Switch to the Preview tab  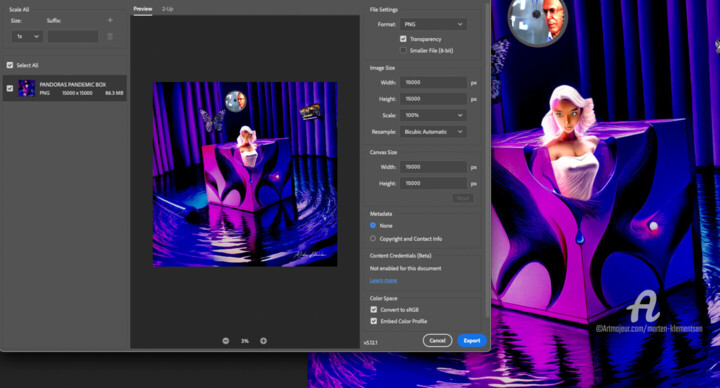[143, 9]
